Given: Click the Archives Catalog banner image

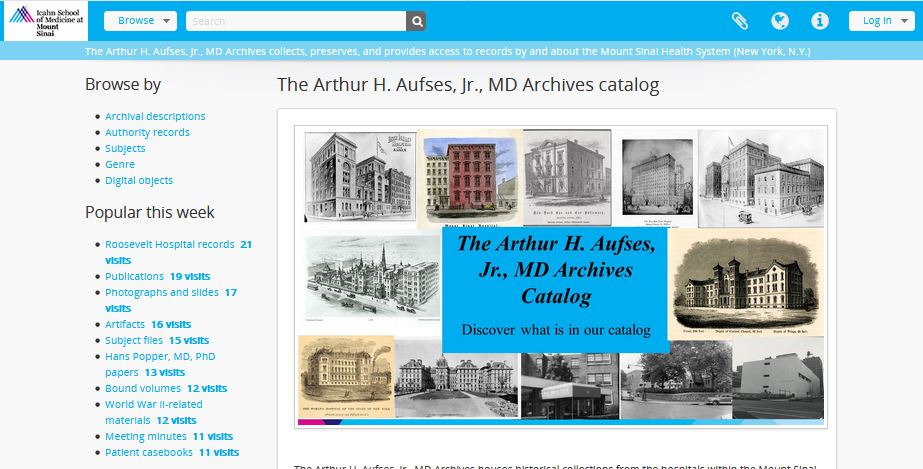Looking at the screenshot, I should (560, 277).
